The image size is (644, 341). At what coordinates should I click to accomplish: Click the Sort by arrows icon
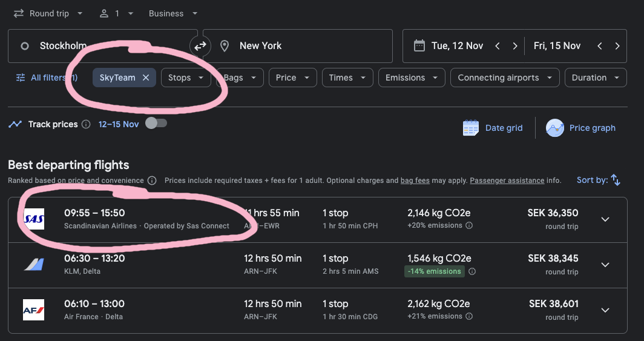click(x=616, y=180)
